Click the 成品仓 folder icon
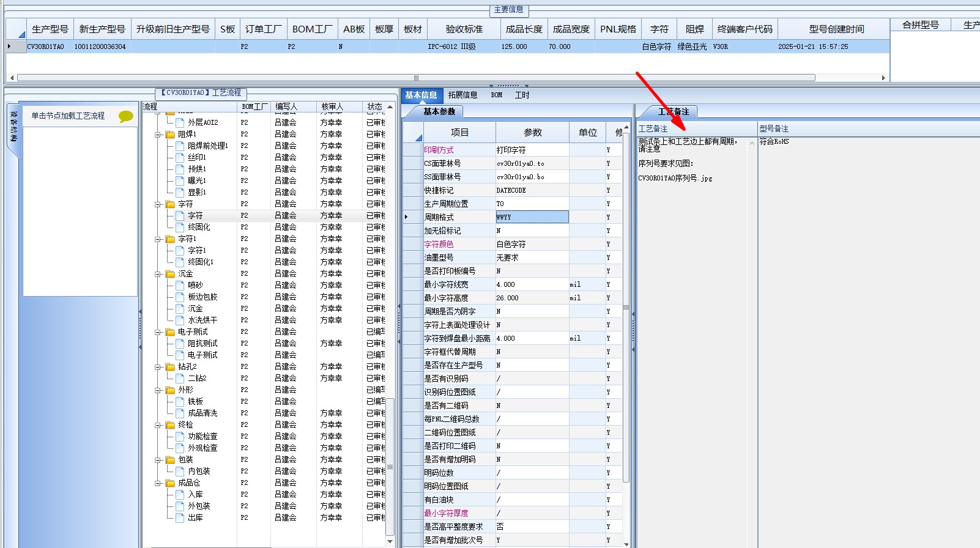Screen dimensions: 980x548 pyautogui.click(x=171, y=483)
